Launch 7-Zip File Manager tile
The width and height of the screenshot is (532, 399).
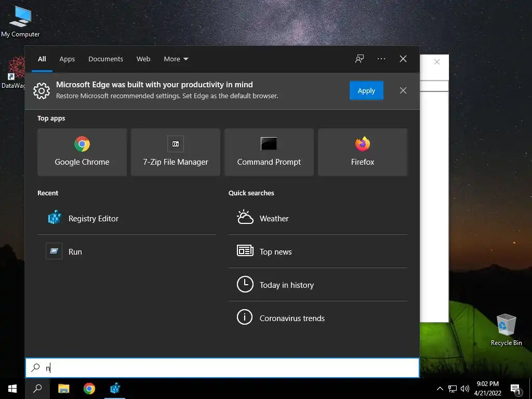tap(176, 152)
